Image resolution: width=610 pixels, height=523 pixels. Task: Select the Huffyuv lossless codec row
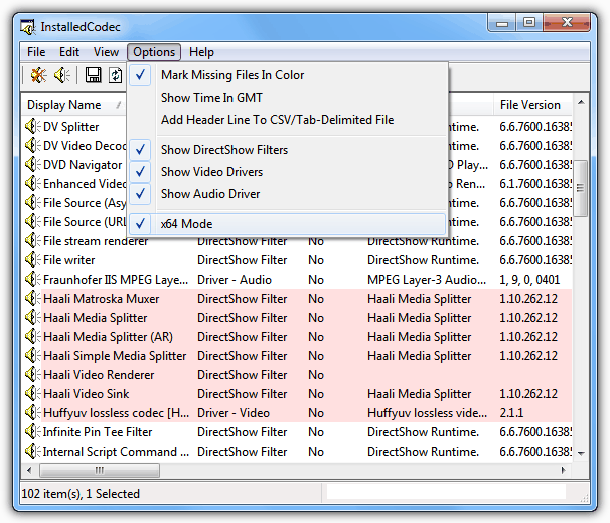[297, 412]
